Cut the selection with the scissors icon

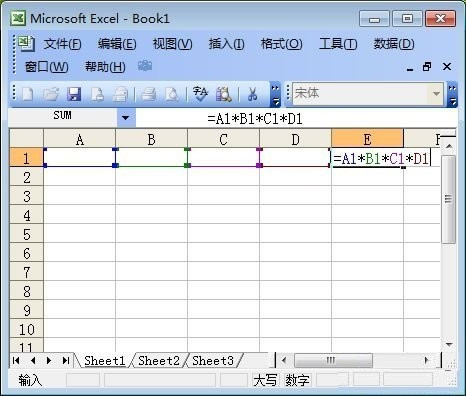[x=253, y=94]
